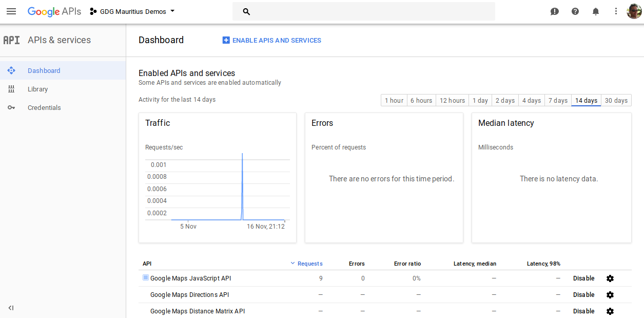The width and height of the screenshot is (644, 318).
Task: Switch activity filter to 30 days
Action: tap(616, 100)
